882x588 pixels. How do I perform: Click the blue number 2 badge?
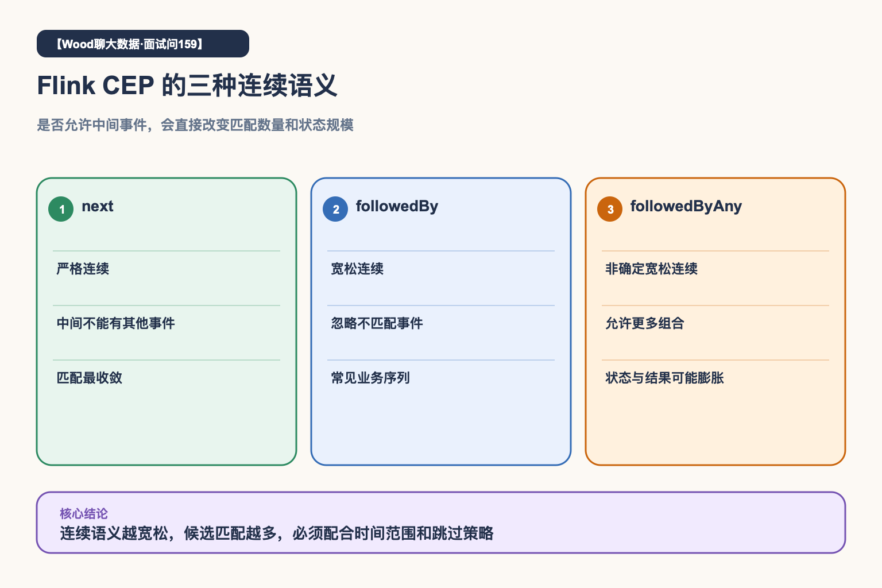335,209
